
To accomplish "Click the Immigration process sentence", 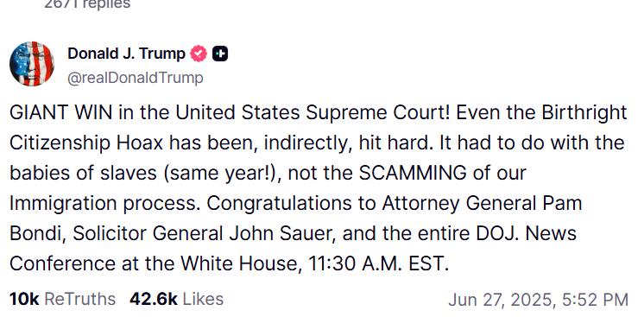I will [x=105, y=204].
